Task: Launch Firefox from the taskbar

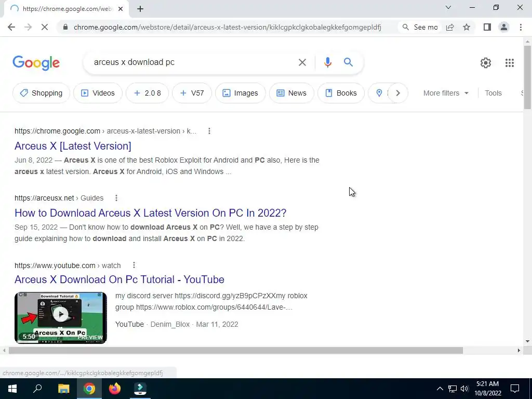Action: (x=115, y=389)
